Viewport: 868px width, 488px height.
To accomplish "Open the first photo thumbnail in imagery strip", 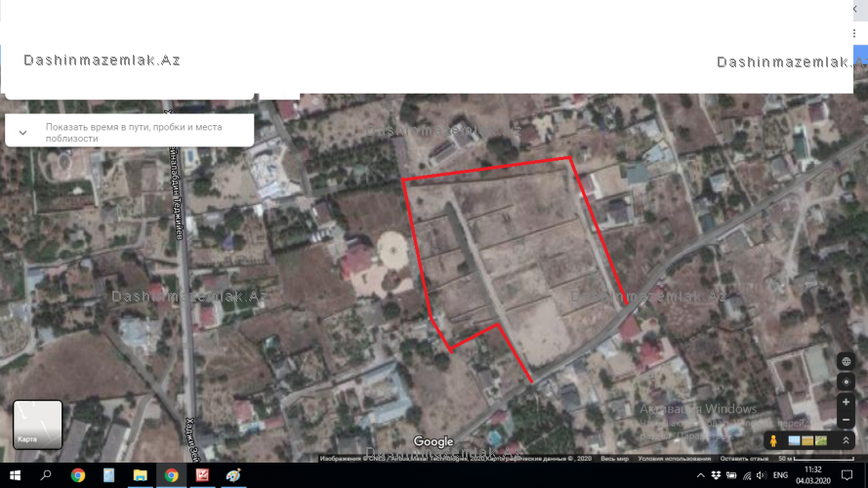I will coord(794,441).
